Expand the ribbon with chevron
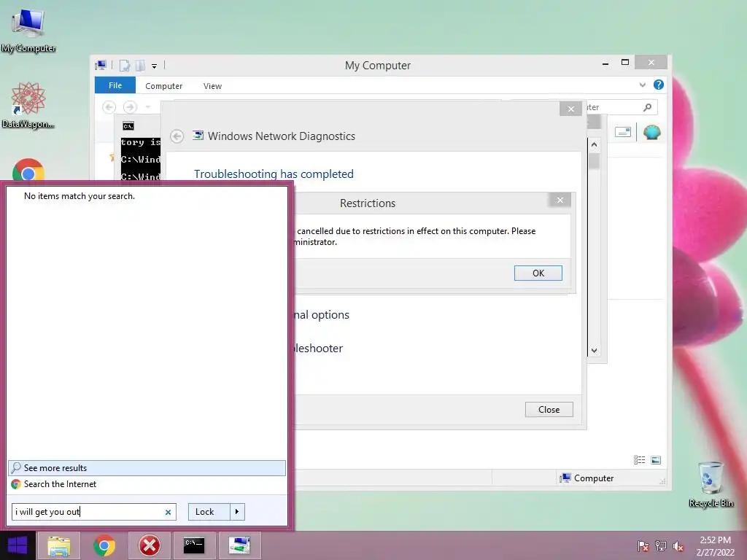This screenshot has width=747, height=560. pyautogui.click(x=642, y=85)
